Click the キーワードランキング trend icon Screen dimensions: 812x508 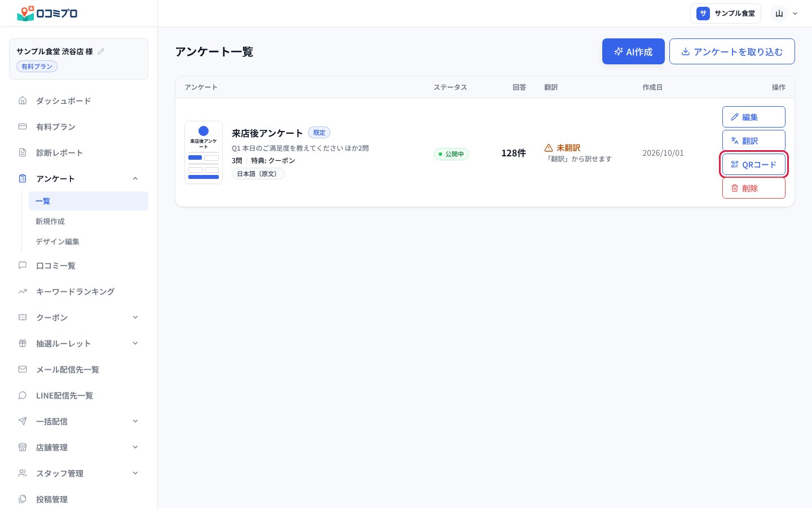pyautogui.click(x=23, y=291)
